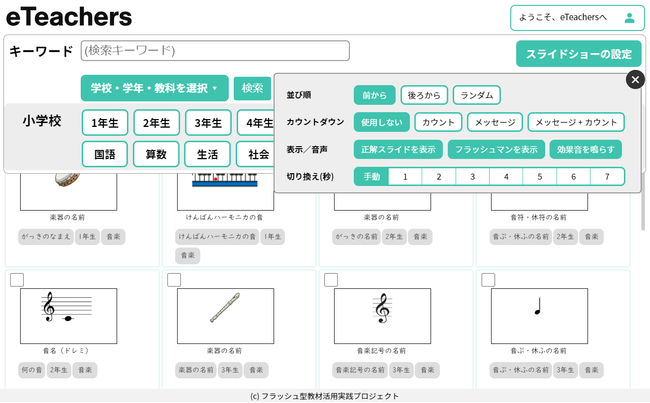Select ランダム sort order
Viewport: 650px width, 403px height.
[x=476, y=95]
